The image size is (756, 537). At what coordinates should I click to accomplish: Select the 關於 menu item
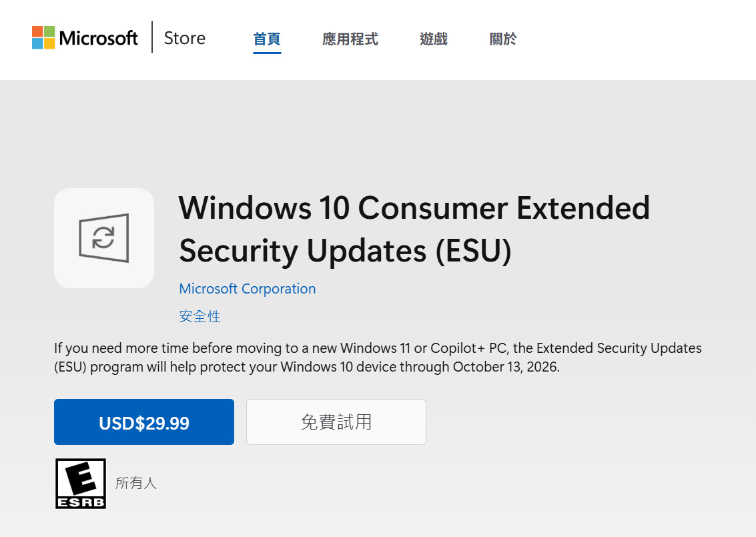pos(502,39)
